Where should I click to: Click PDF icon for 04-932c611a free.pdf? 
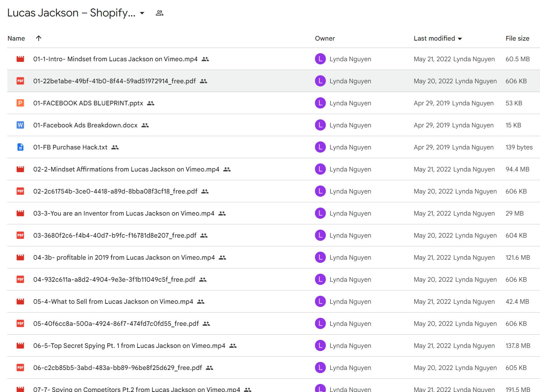point(20,279)
